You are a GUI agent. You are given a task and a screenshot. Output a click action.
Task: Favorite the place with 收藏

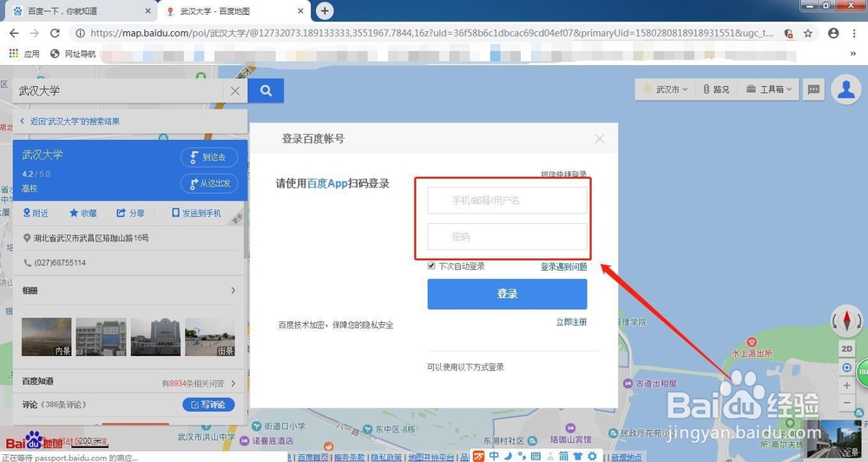83,213
